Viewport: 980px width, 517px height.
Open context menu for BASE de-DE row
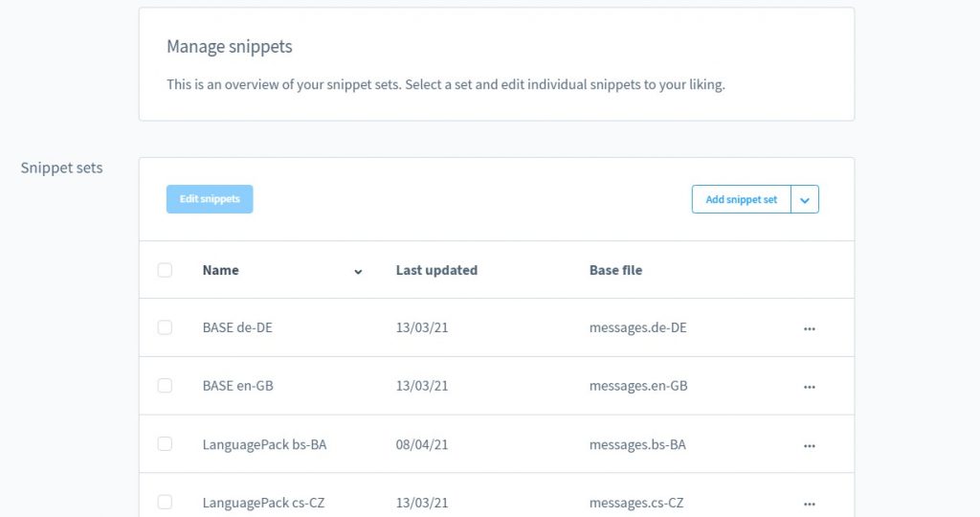point(810,328)
